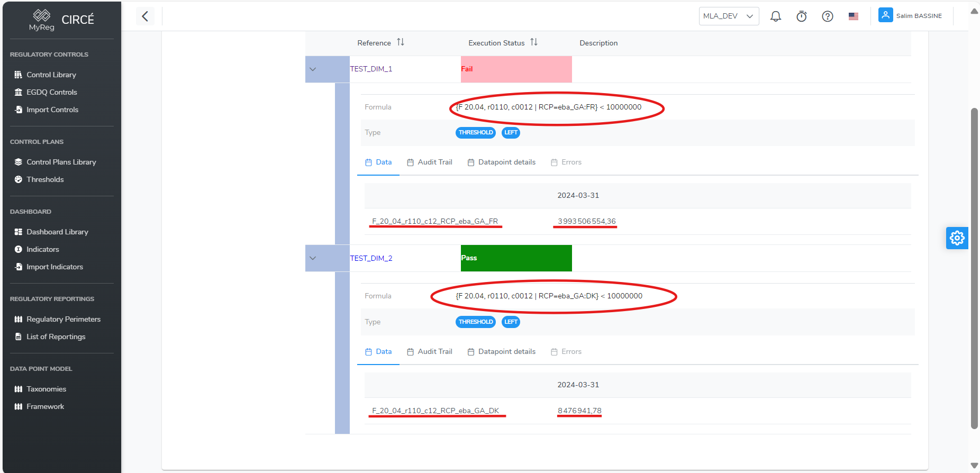Change language via the US flag icon
980x473 pixels.
click(x=853, y=16)
